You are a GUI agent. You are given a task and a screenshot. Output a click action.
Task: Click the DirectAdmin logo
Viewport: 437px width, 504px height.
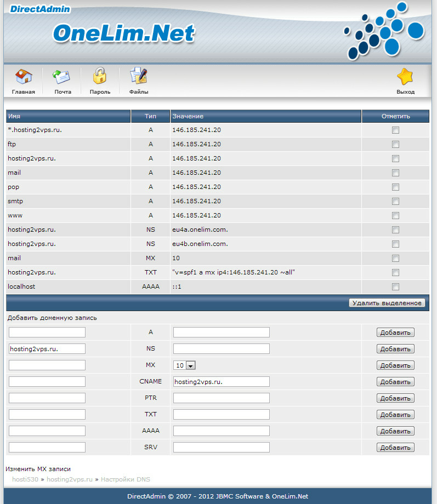40,9
